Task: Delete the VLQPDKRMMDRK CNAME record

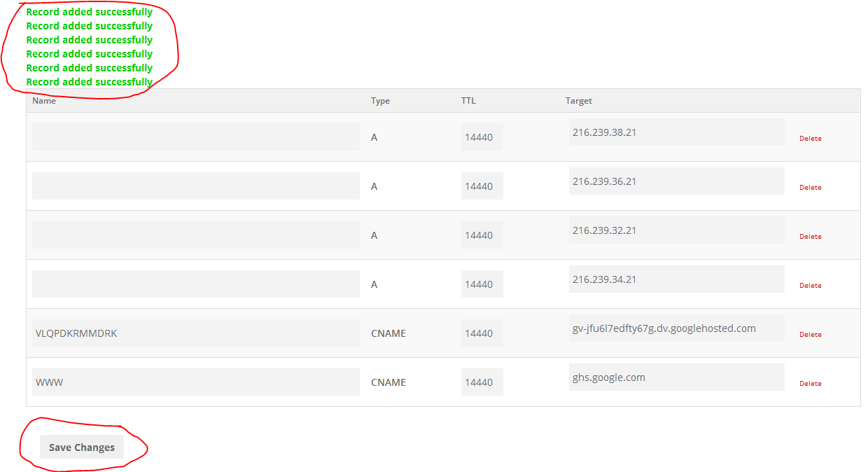Action: (x=810, y=335)
